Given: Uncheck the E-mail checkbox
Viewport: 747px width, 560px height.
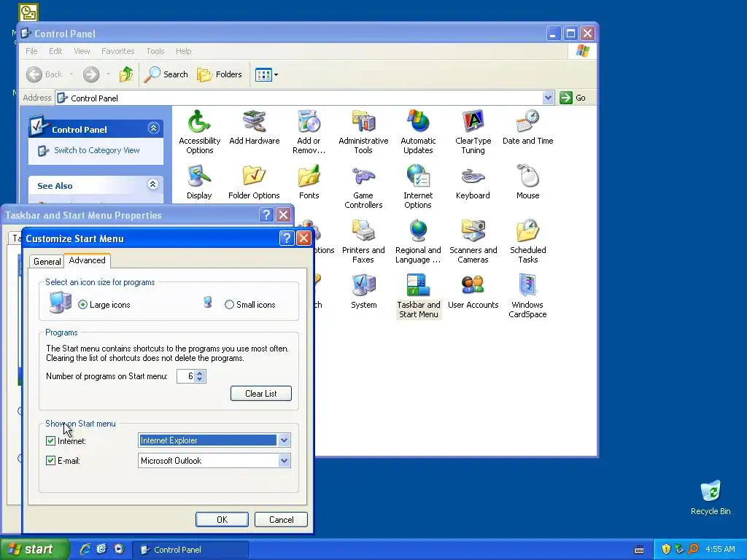Looking at the screenshot, I should pyautogui.click(x=50, y=461).
